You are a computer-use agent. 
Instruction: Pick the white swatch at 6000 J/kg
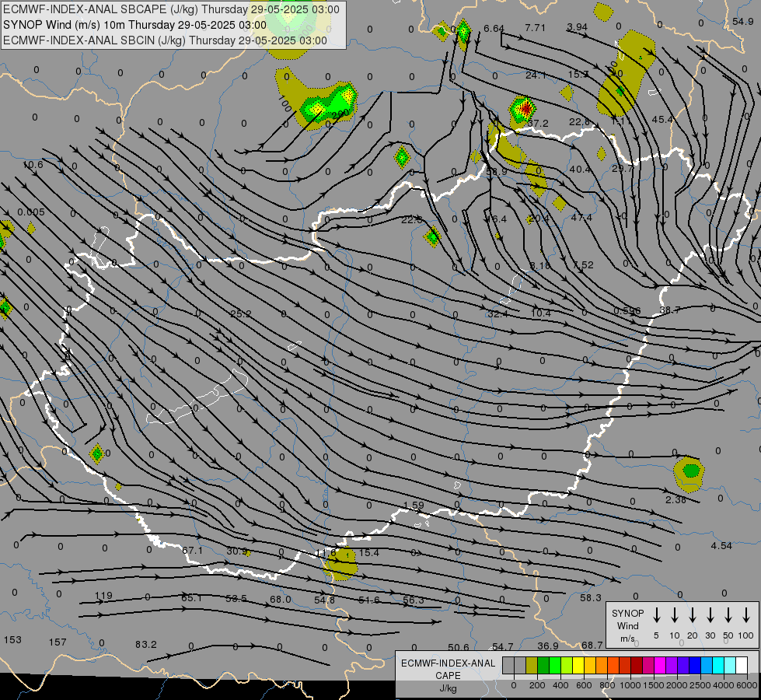point(742,666)
